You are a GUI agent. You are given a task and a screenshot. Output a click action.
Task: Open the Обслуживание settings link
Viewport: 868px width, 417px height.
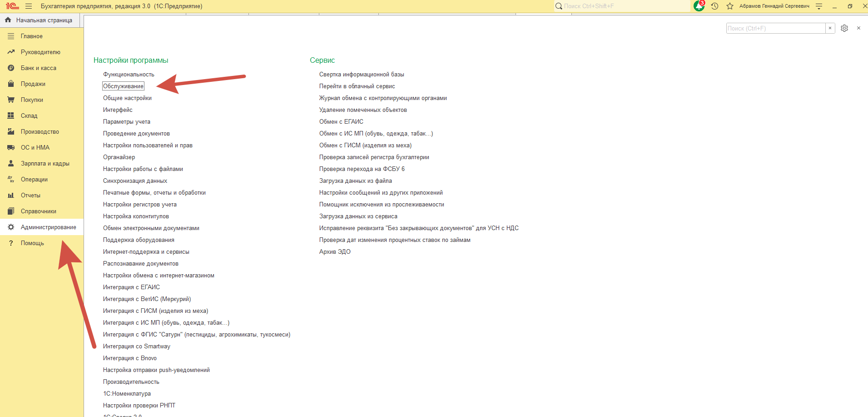(x=123, y=86)
